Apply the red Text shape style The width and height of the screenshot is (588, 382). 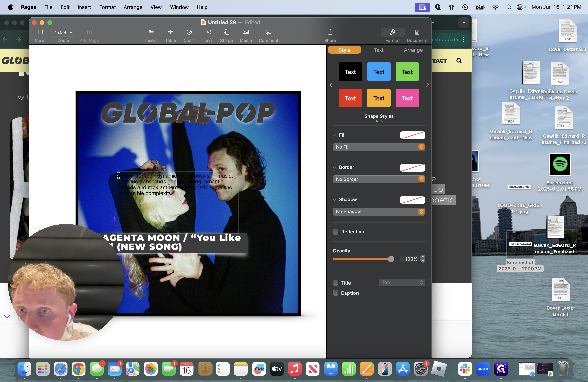pyautogui.click(x=350, y=98)
